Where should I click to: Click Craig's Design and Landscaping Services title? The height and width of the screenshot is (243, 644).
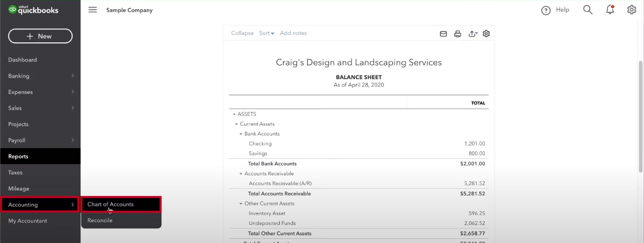pyautogui.click(x=359, y=62)
